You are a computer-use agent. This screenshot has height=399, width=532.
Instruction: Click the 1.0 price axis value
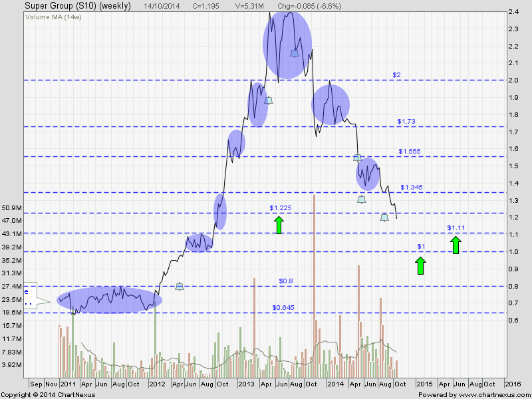pyautogui.click(x=513, y=252)
